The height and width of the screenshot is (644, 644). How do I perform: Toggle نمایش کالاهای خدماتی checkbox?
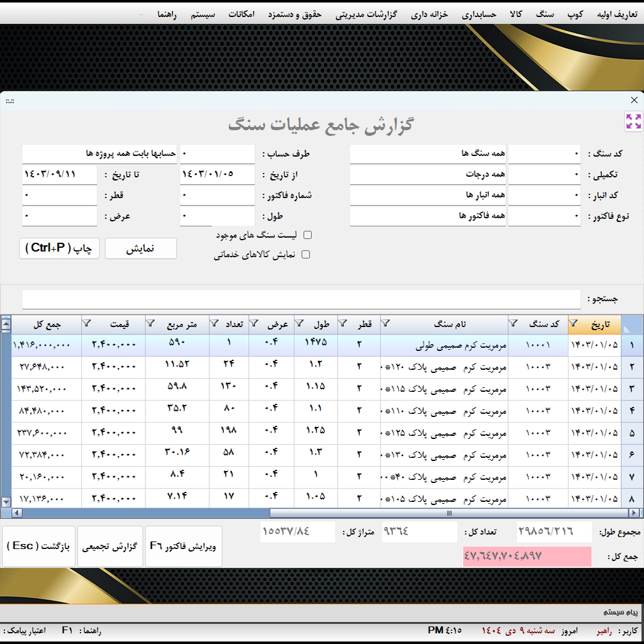(306, 255)
